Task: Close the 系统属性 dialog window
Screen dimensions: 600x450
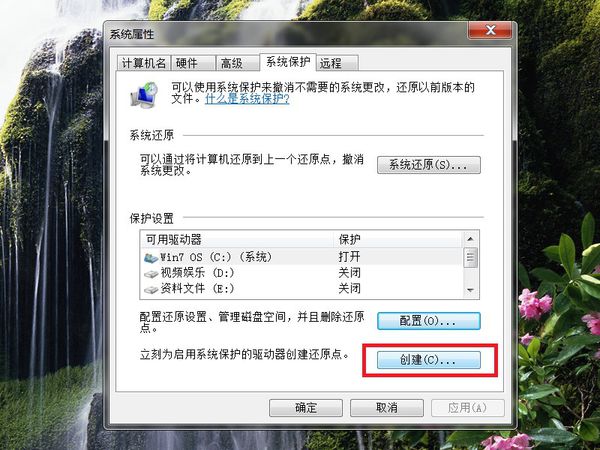Action: point(490,30)
